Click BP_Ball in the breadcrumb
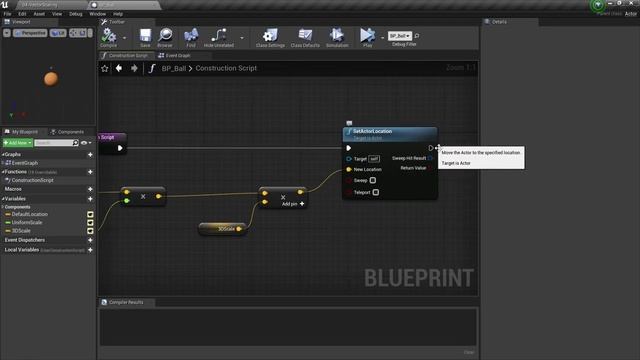This screenshot has height=360, width=640. click(174, 69)
